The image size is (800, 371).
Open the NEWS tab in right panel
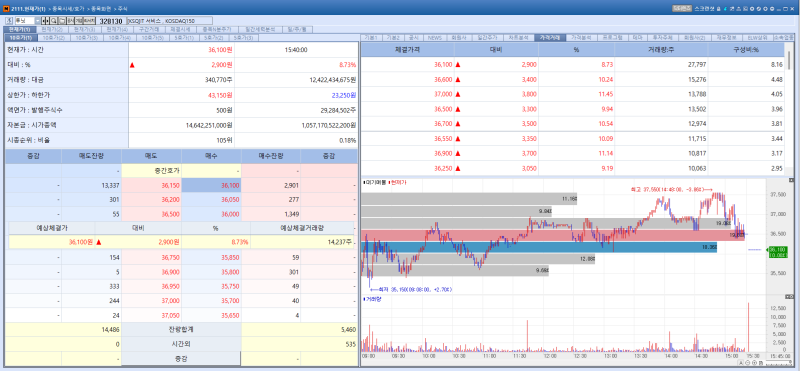[x=435, y=38]
